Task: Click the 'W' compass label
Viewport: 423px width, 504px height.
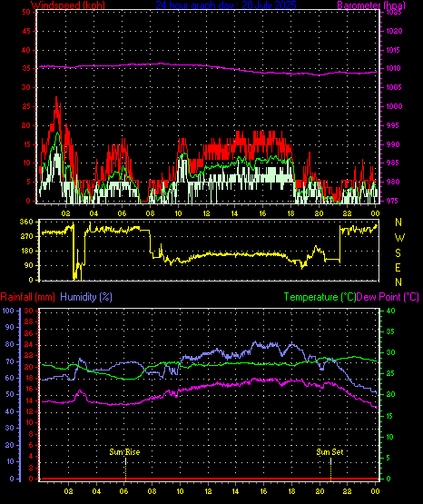Action: click(x=399, y=238)
